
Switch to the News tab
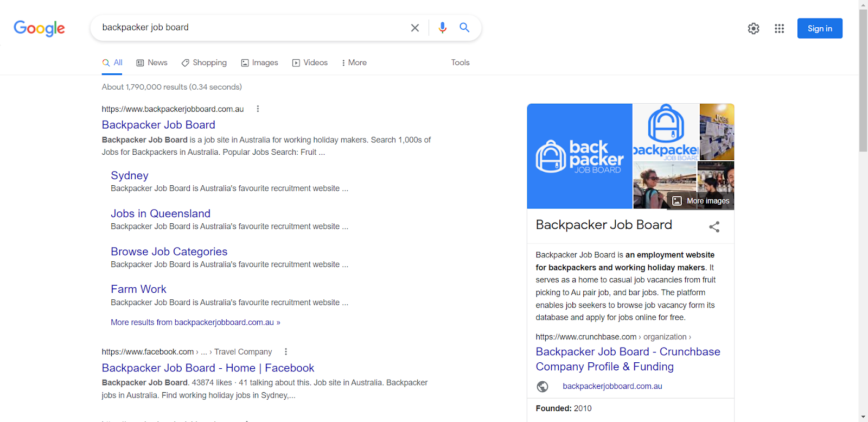152,62
